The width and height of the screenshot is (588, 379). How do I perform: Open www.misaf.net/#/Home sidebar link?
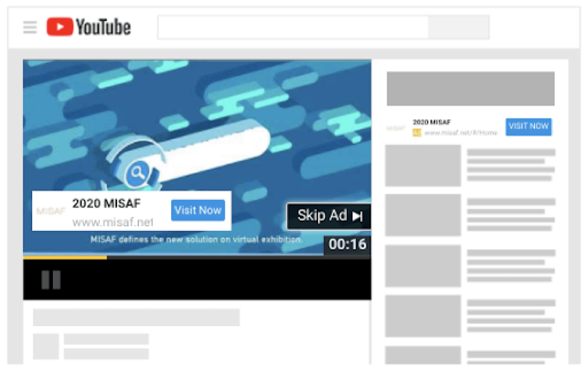[461, 133]
